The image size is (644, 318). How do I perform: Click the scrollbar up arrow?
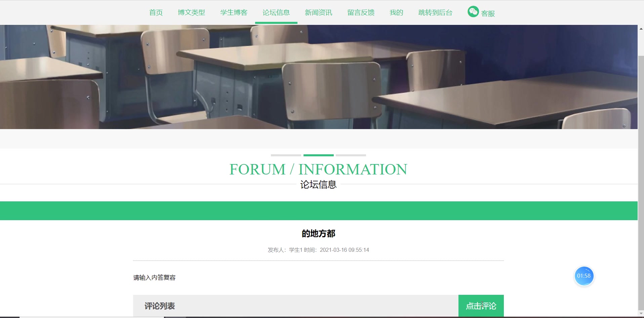click(641, 29)
